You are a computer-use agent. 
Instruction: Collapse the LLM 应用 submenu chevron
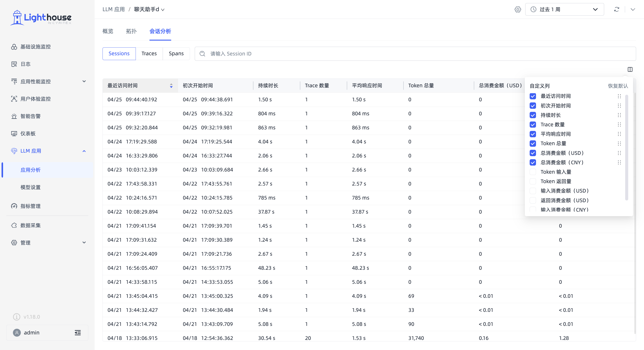[84, 151]
